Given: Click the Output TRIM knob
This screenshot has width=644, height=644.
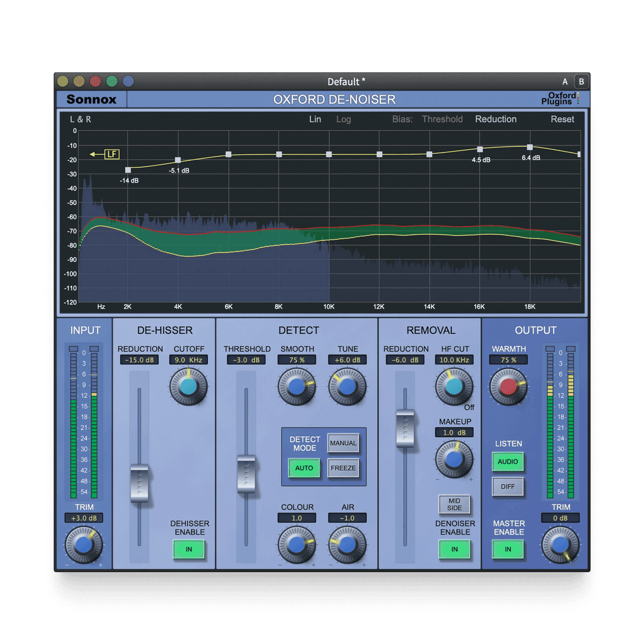Looking at the screenshot, I should (x=560, y=545).
